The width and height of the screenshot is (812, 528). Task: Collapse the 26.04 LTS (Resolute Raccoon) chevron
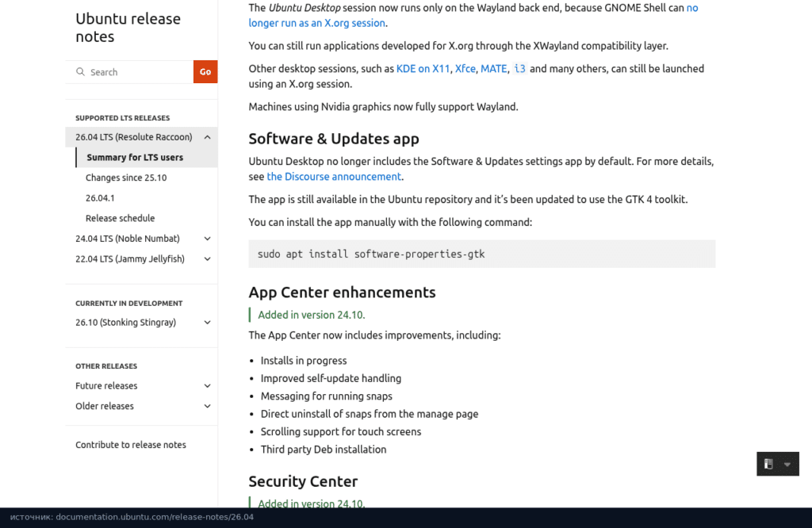point(207,137)
